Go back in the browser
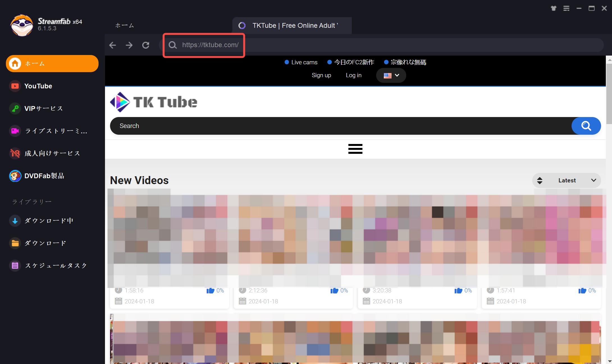The width and height of the screenshot is (612, 364). coord(113,45)
